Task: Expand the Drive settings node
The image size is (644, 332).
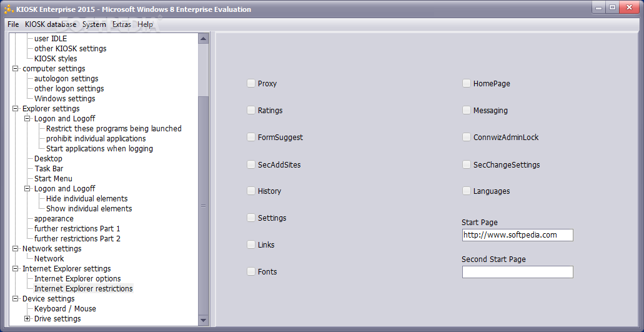Action: pyautogui.click(x=27, y=318)
